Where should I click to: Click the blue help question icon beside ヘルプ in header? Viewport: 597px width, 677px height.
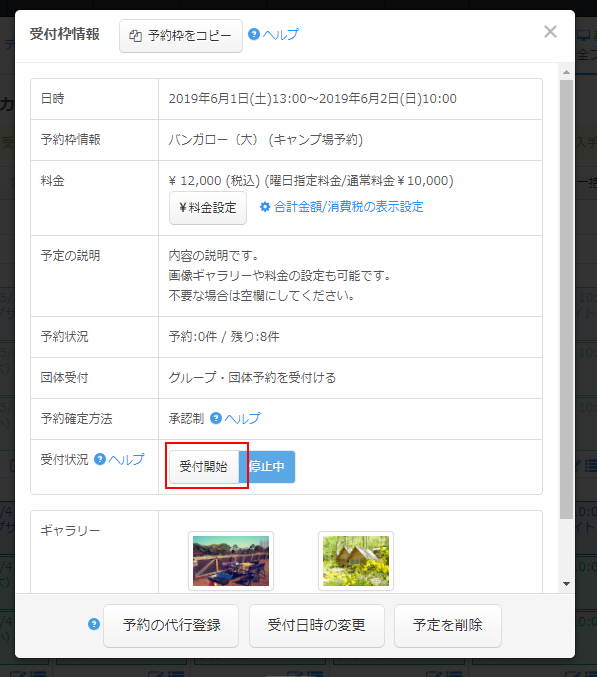(254, 34)
